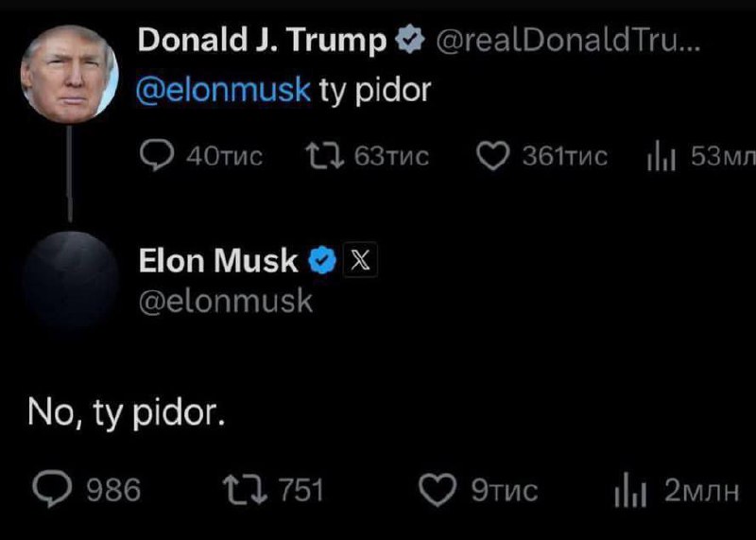Open the Elon Musk display name
756x540 pixels.
pyautogui.click(x=218, y=260)
